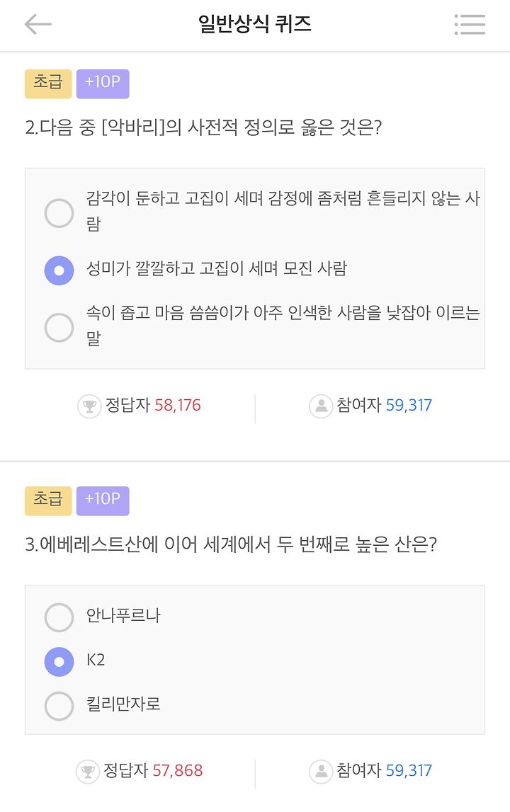The height and width of the screenshot is (812, 510).
Task: Tap the 초급 badge on question 3
Action: [x=48, y=501]
